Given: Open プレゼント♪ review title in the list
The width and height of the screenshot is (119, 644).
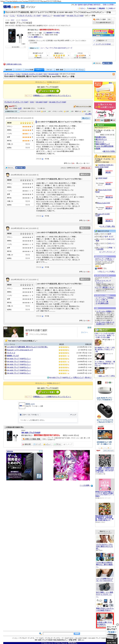Looking at the screenshot, I should [11, 353].
